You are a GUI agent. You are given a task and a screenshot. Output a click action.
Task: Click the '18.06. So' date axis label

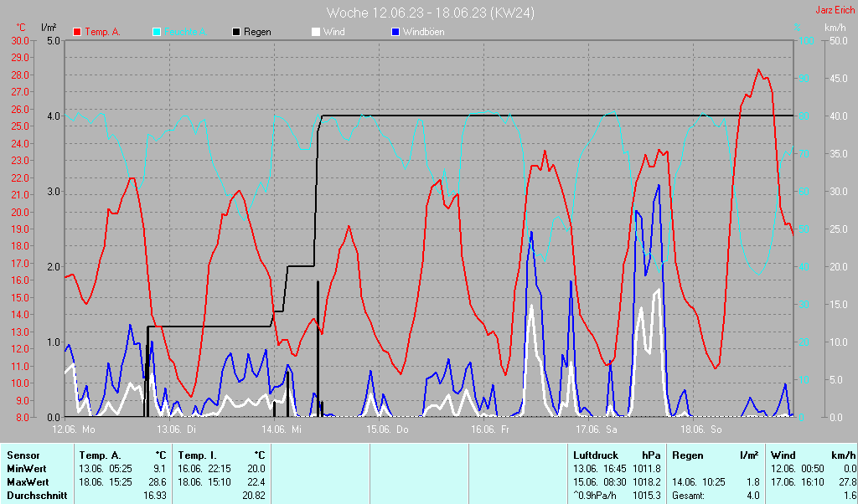coord(701,429)
